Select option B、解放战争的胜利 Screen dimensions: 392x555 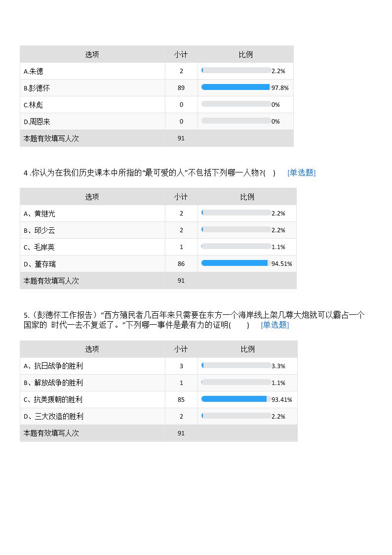pyautogui.click(x=158, y=383)
